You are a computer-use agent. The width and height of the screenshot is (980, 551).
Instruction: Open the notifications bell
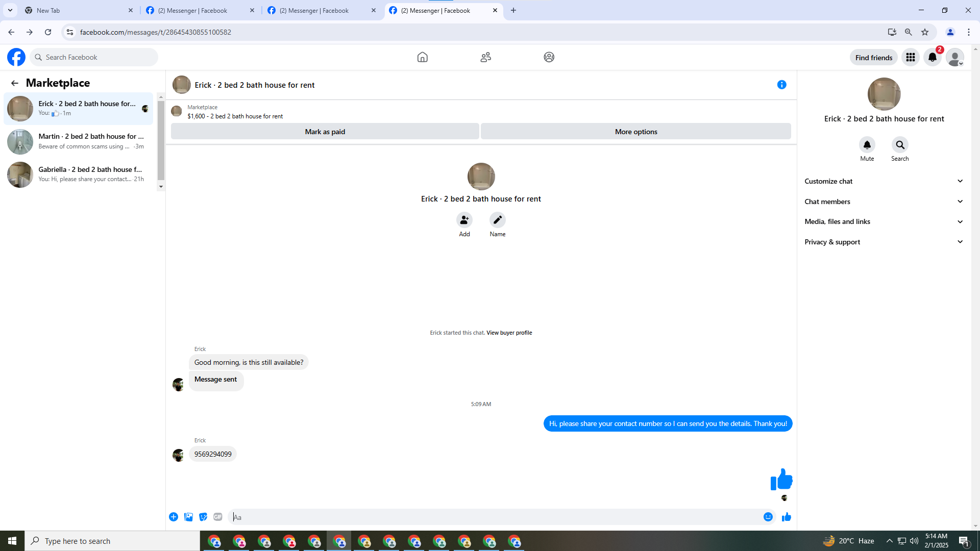coord(932,57)
